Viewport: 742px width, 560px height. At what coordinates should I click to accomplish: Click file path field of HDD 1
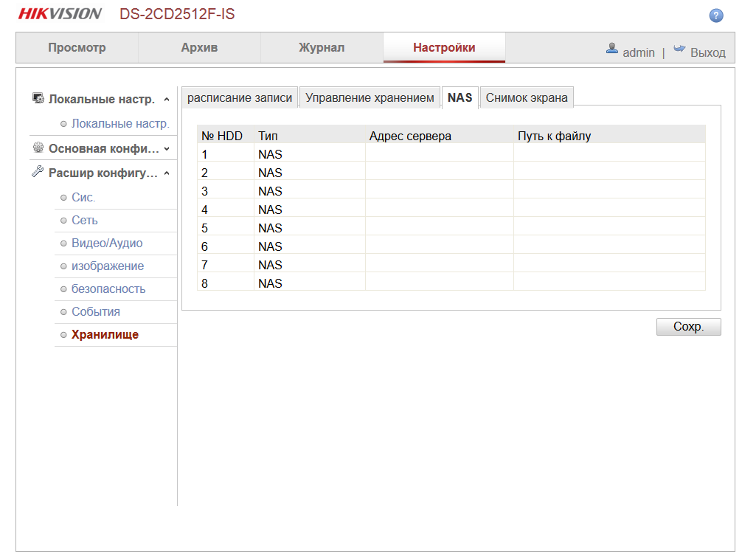pos(609,154)
